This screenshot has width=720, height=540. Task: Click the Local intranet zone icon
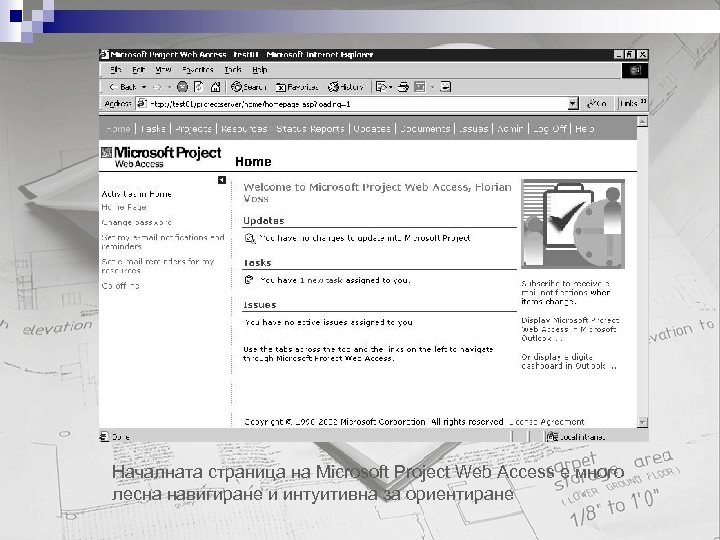(551, 437)
